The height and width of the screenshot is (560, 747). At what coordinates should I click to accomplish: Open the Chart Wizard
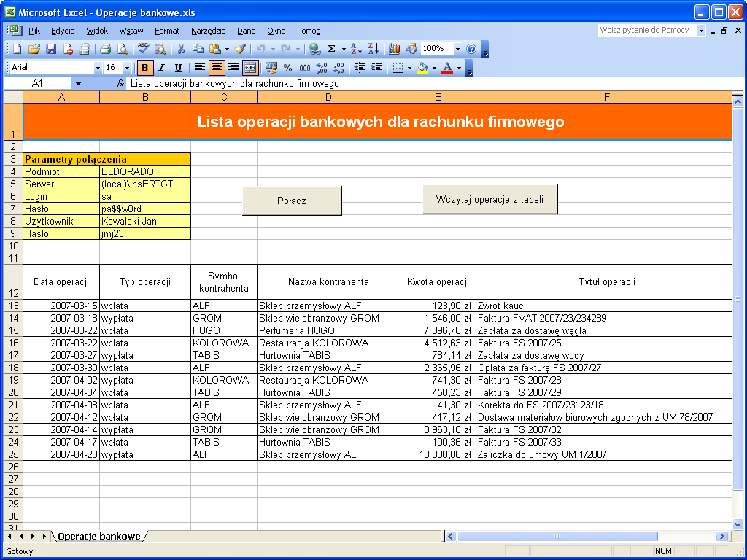[x=395, y=49]
